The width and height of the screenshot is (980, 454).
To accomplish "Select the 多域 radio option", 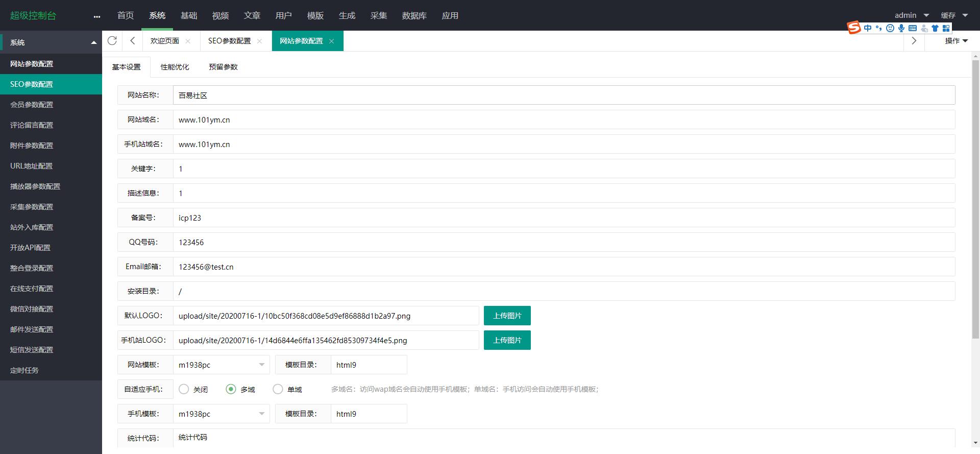I will pyautogui.click(x=231, y=389).
